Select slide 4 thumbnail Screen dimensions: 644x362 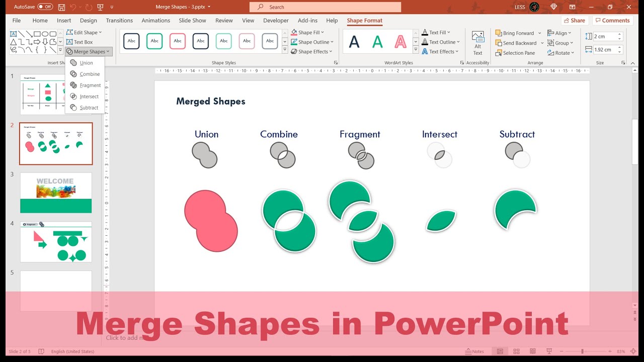pos(56,242)
